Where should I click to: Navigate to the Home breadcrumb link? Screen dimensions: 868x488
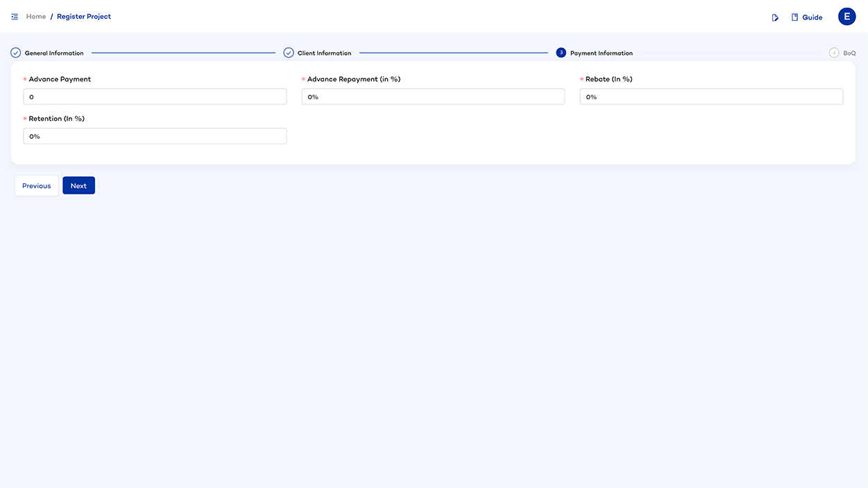pyautogui.click(x=36, y=17)
